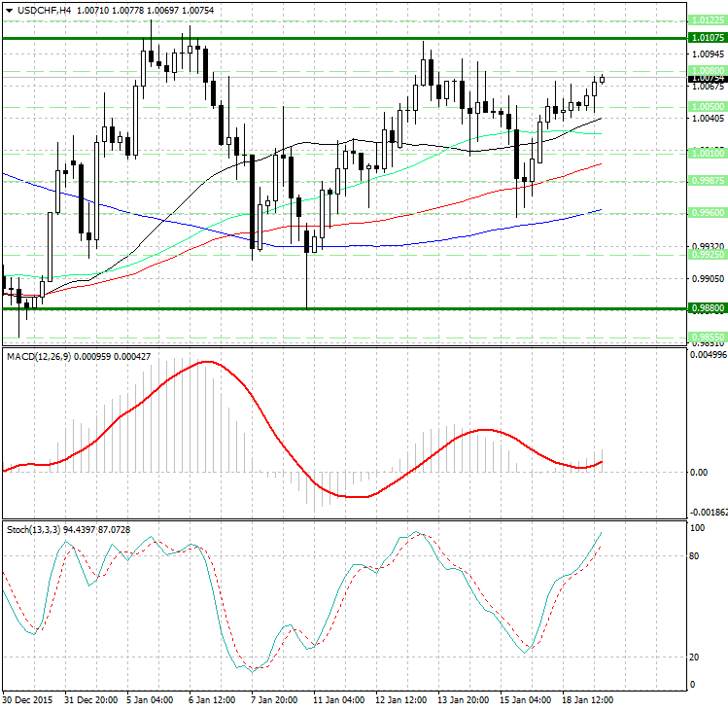The height and width of the screenshot is (711, 728).
Task: Click the 0.99250 level price label
Action: 706,254
